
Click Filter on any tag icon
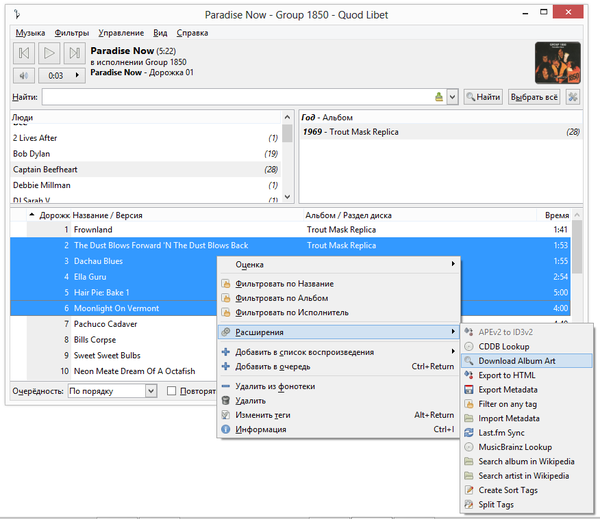pyautogui.click(x=469, y=404)
